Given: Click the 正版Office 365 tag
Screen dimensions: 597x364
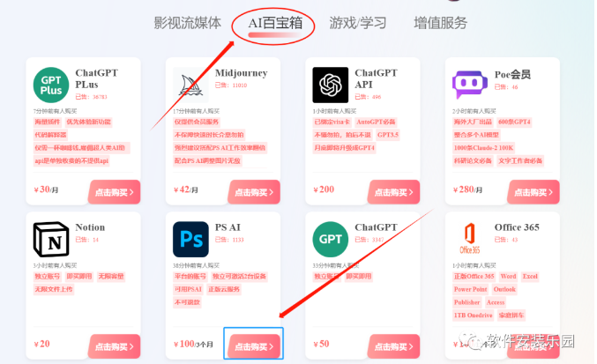Looking at the screenshot, I should point(474,276).
